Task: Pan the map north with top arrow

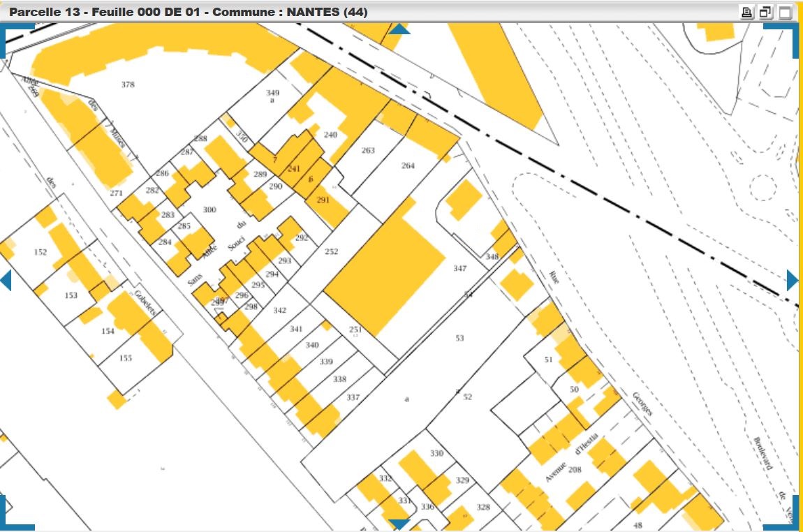Action: tap(399, 29)
